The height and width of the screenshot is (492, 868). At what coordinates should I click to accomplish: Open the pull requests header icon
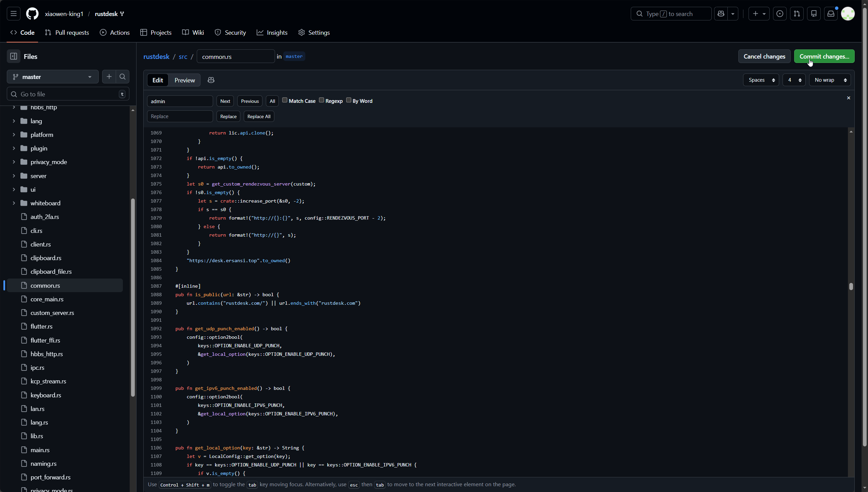click(797, 14)
